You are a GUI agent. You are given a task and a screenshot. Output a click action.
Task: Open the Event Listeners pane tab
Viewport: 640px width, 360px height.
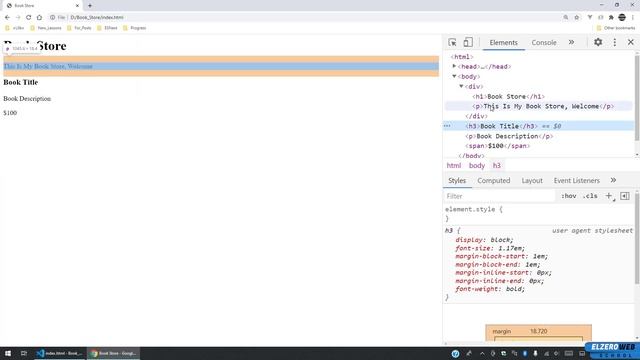[576, 180]
